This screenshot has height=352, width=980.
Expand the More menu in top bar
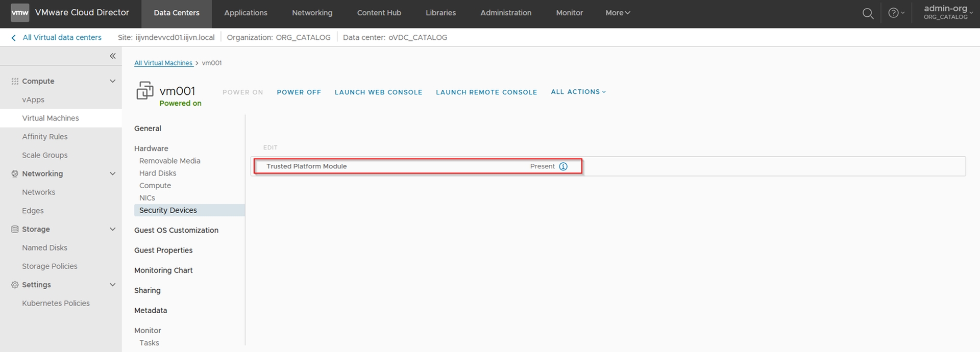[618, 13]
